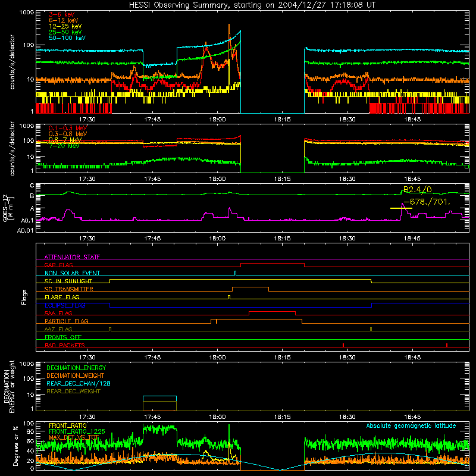Viewport: 476px width, 476px height.
Task: Click the 0.3-0.8 MeV legend label
Action: pyautogui.click(x=68, y=134)
